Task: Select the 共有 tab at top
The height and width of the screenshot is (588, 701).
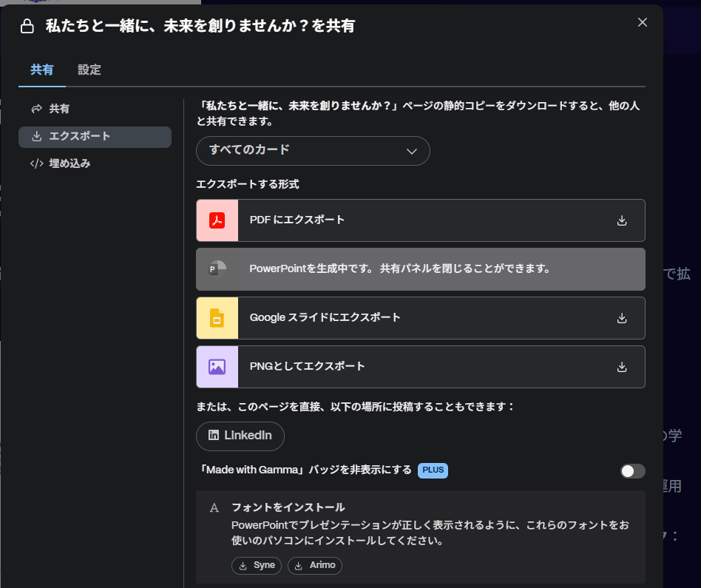Action: (41, 70)
